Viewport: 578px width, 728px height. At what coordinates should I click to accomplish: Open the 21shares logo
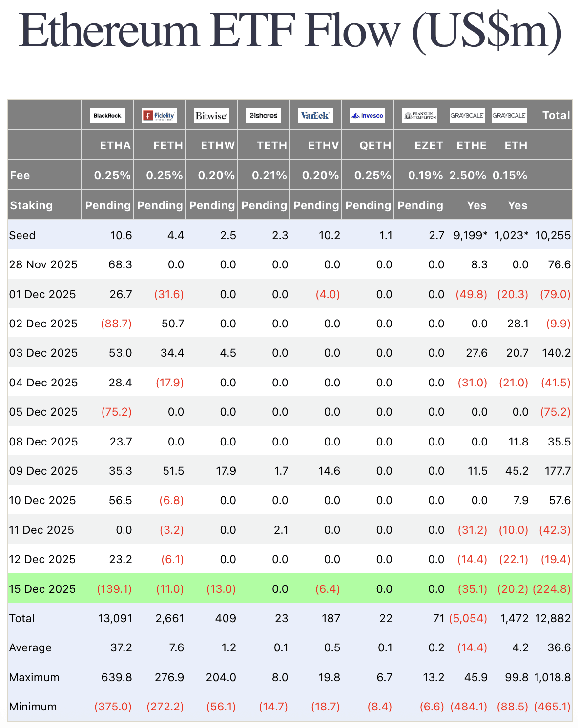[x=264, y=116]
